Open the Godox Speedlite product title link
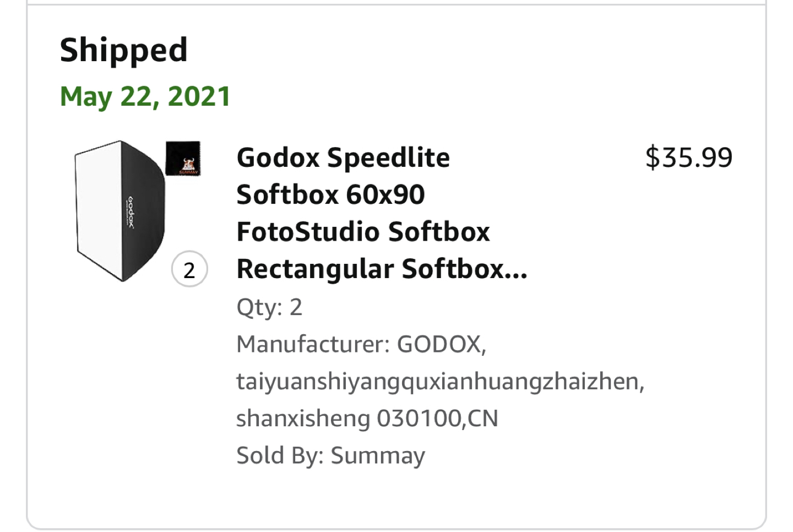 coord(343,158)
